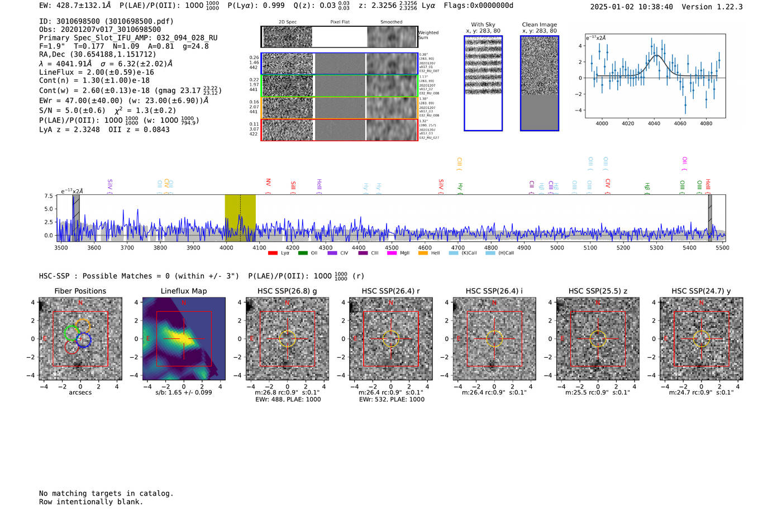The width and height of the screenshot is (782, 532).
Task: Open the HSC SSP(26.4) i cutout
Action: [494, 339]
